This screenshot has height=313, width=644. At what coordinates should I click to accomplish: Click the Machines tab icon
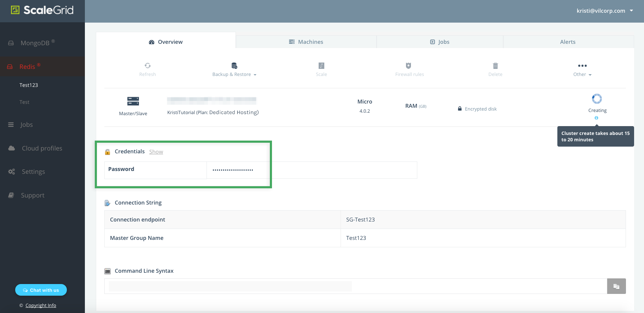pyautogui.click(x=292, y=42)
